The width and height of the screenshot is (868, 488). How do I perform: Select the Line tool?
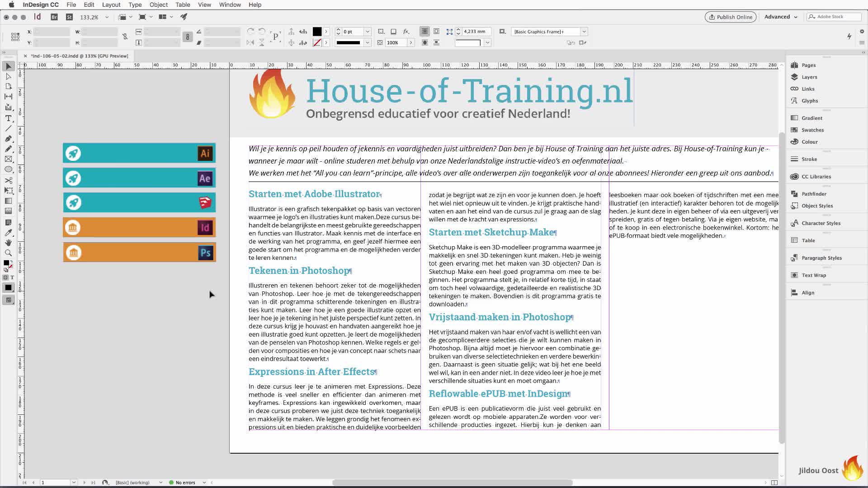(8, 129)
